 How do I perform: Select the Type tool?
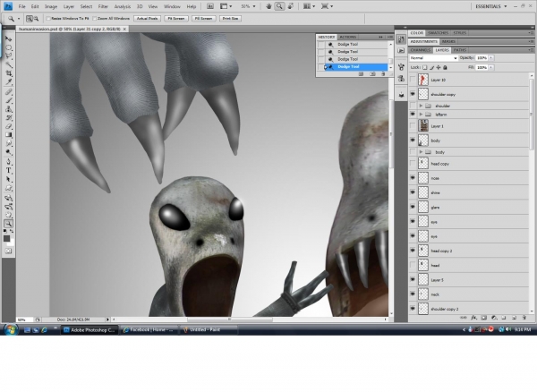point(8,171)
